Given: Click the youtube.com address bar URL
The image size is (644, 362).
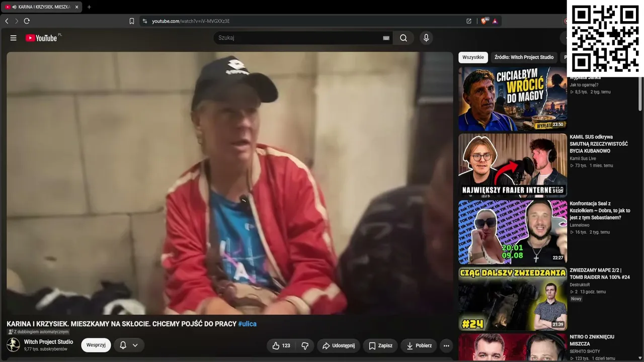Looking at the screenshot, I should [191, 21].
